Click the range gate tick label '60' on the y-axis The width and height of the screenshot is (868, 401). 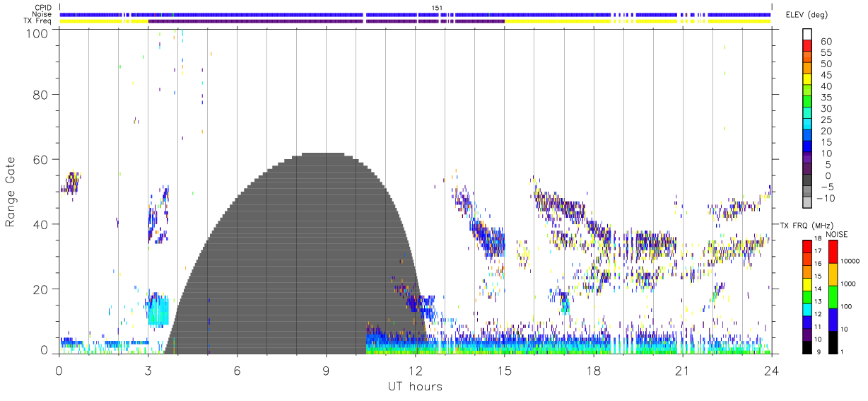pos(40,160)
